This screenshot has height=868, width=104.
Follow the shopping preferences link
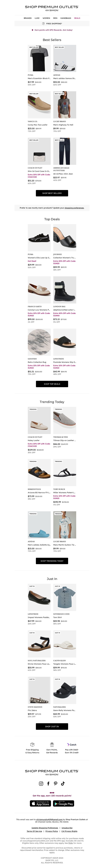74,208
